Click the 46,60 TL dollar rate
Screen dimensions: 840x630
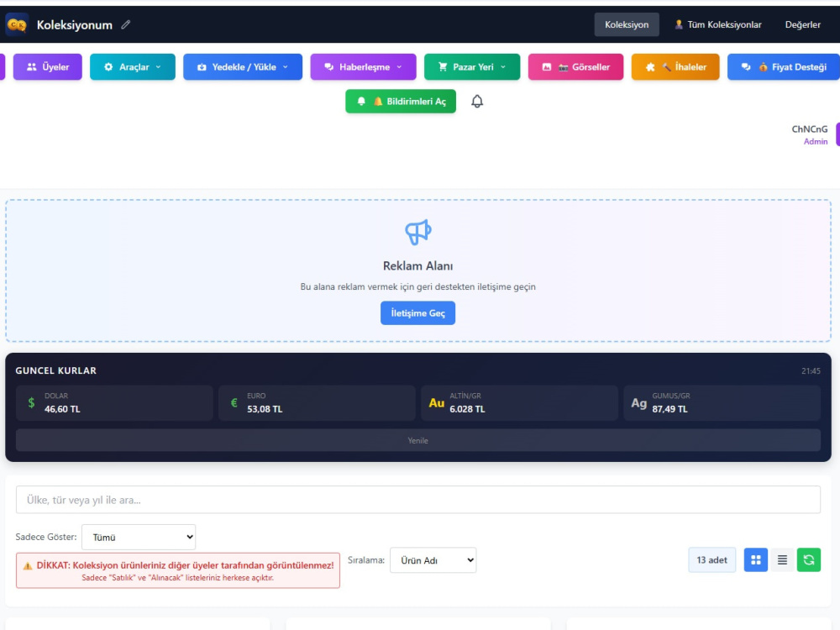[62, 409]
